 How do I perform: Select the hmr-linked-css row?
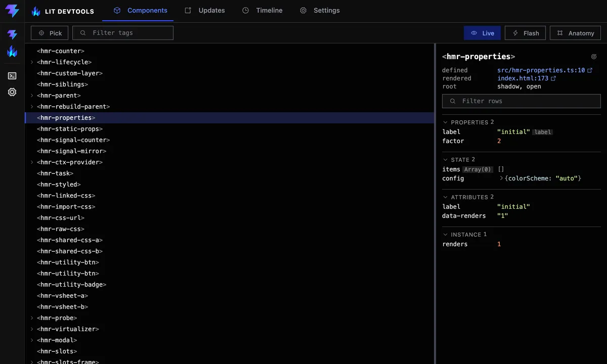[x=230, y=196]
